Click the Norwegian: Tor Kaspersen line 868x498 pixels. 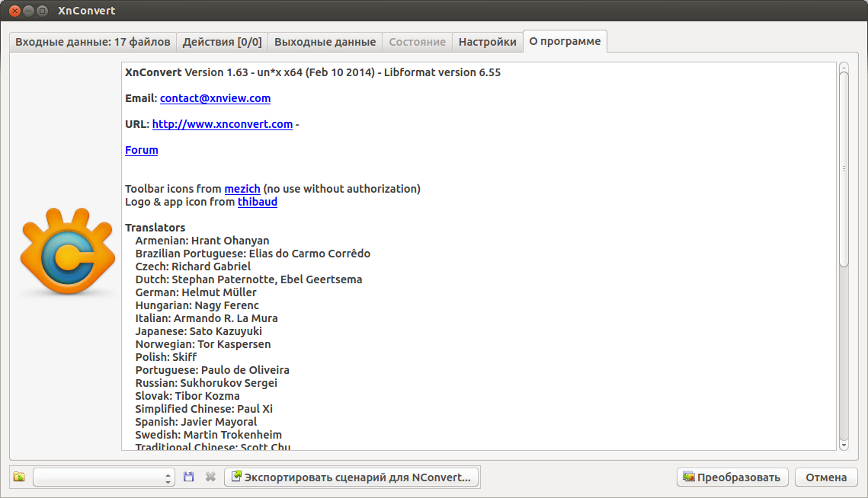click(203, 344)
